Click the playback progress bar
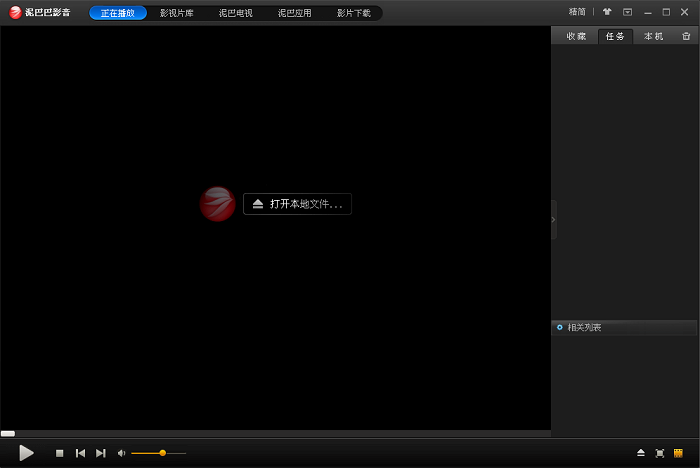The image size is (700, 468). pos(275,433)
